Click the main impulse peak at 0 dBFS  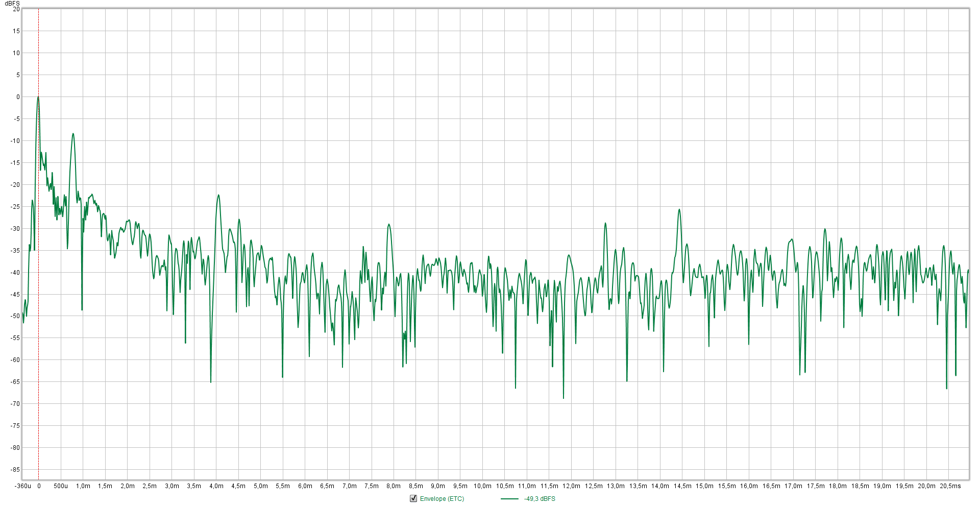tap(38, 97)
